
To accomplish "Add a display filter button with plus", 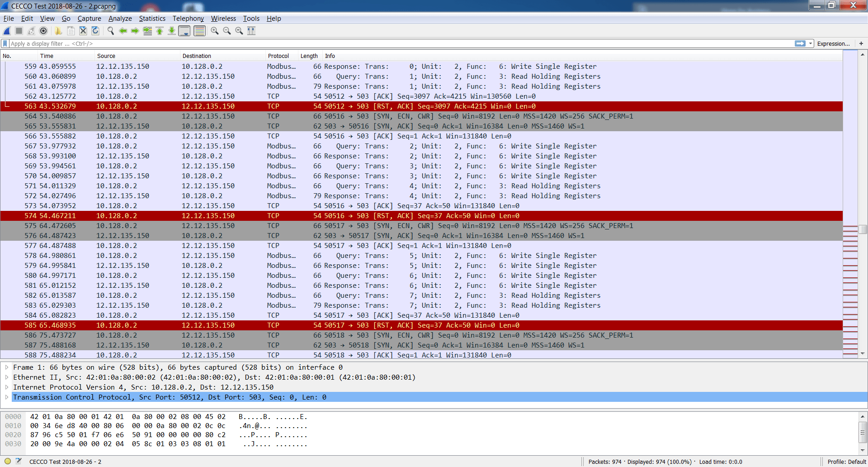I will coord(861,43).
